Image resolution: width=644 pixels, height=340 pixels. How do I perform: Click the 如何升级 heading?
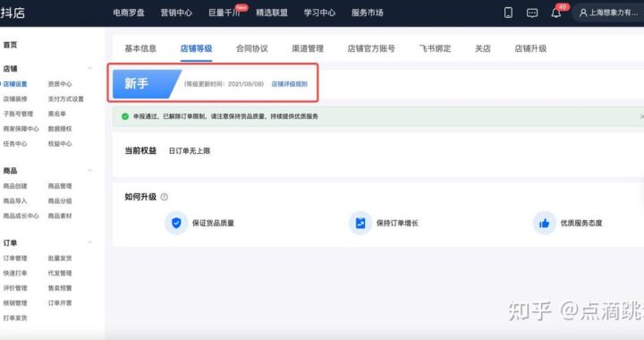click(x=140, y=197)
